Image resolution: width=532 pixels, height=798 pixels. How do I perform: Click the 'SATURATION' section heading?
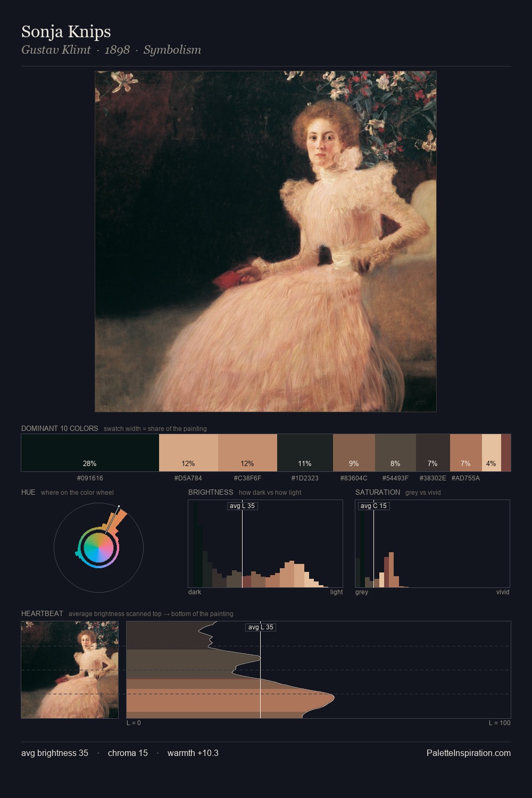[x=378, y=492]
